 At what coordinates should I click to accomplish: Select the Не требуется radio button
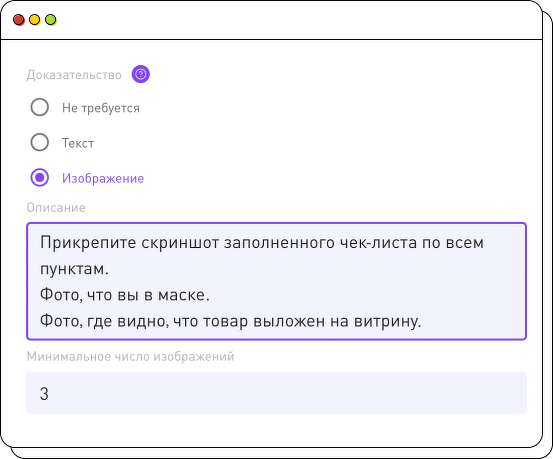[x=40, y=107]
